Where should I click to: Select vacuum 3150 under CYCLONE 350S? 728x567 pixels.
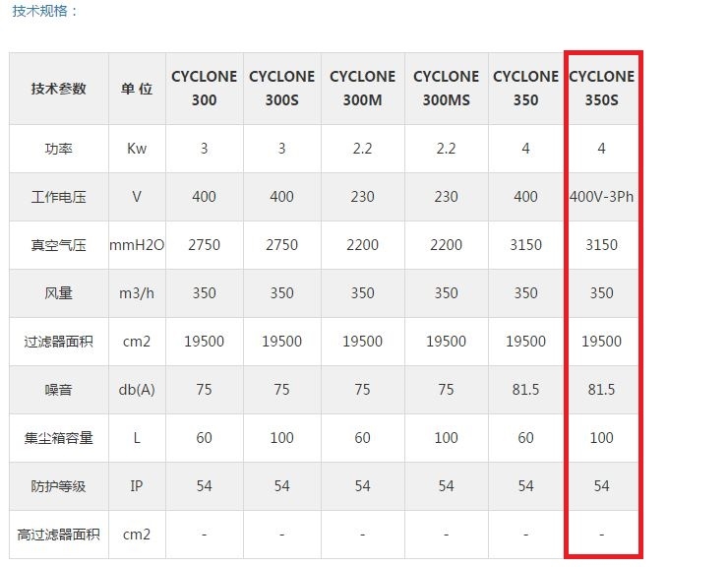[602, 245]
